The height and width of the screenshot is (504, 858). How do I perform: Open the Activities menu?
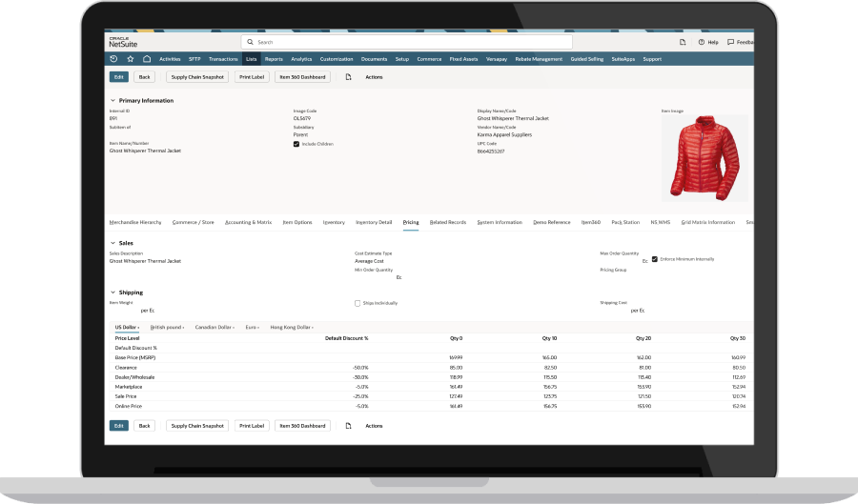tap(170, 59)
